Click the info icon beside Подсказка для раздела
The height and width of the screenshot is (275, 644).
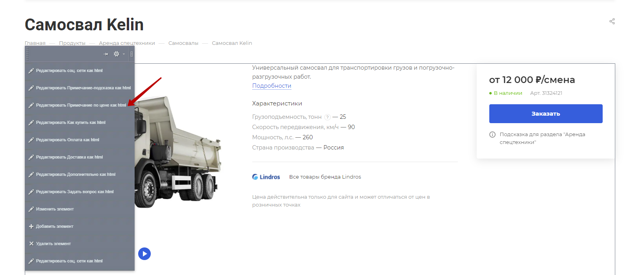(x=492, y=135)
